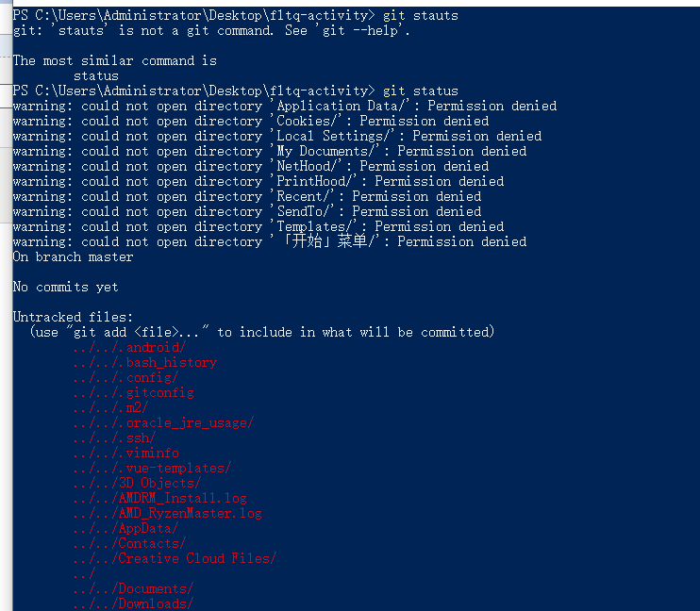The width and height of the screenshot is (700, 611).
Task: Click the 'My Documents/' warning line
Action: [x=270, y=151]
